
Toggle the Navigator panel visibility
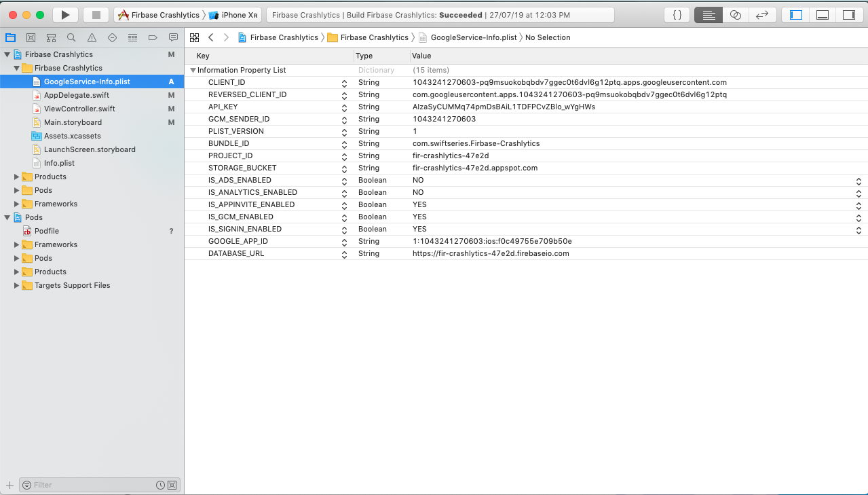click(x=796, y=15)
